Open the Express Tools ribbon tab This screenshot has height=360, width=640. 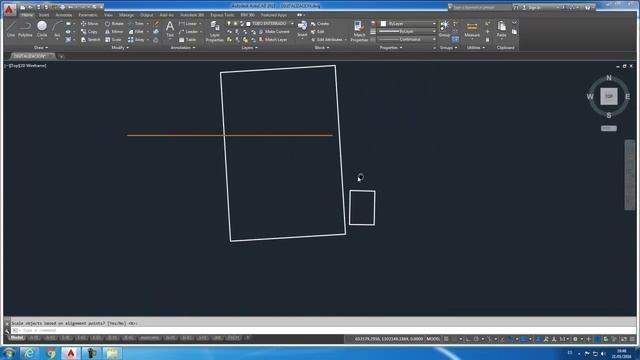point(222,15)
